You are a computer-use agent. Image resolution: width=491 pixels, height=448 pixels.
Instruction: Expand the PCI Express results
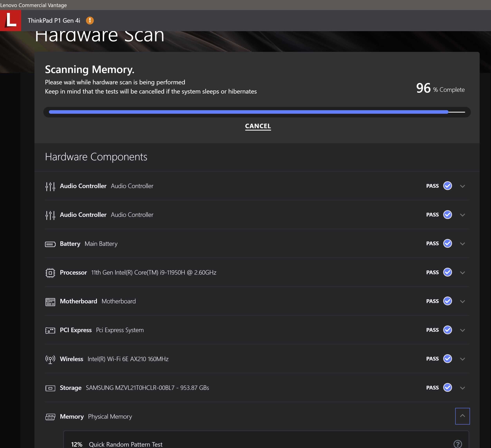tap(462, 330)
